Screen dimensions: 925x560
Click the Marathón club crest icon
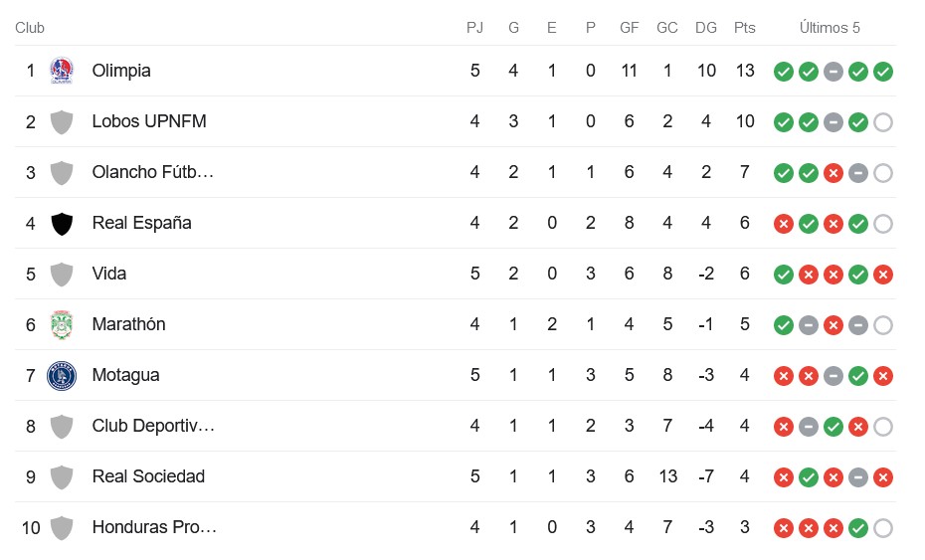(62, 324)
